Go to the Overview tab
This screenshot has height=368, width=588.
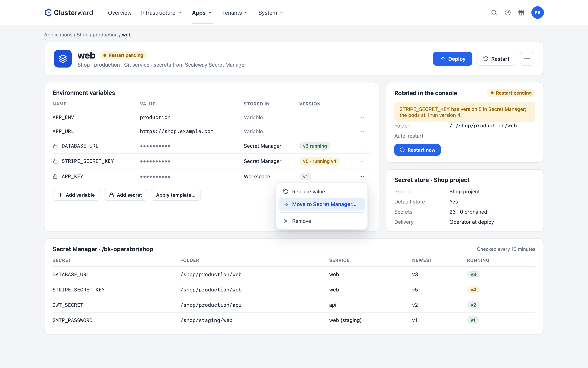(x=120, y=13)
